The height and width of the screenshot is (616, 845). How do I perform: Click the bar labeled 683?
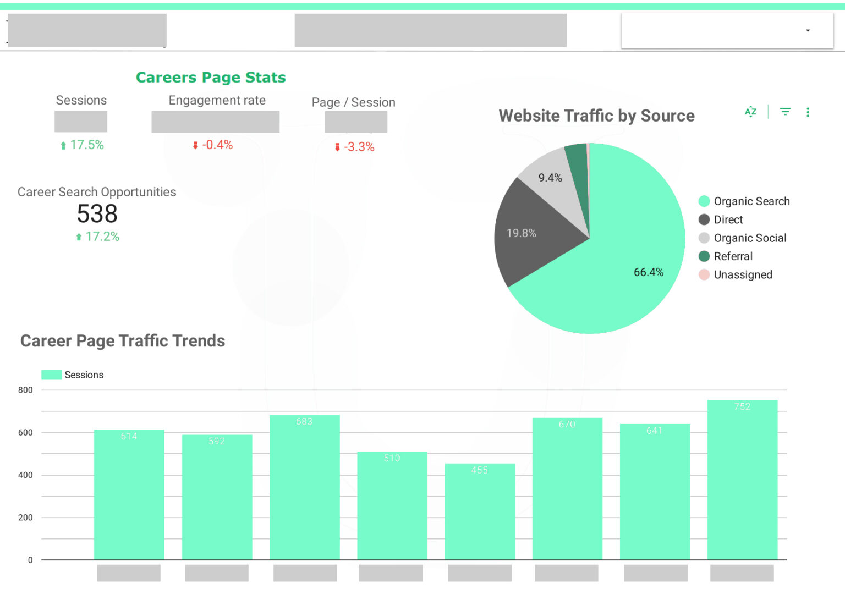pyautogui.click(x=305, y=487)
